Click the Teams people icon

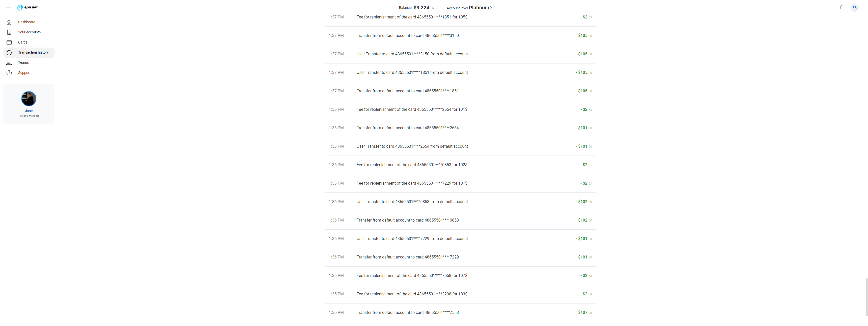[9, 63]
